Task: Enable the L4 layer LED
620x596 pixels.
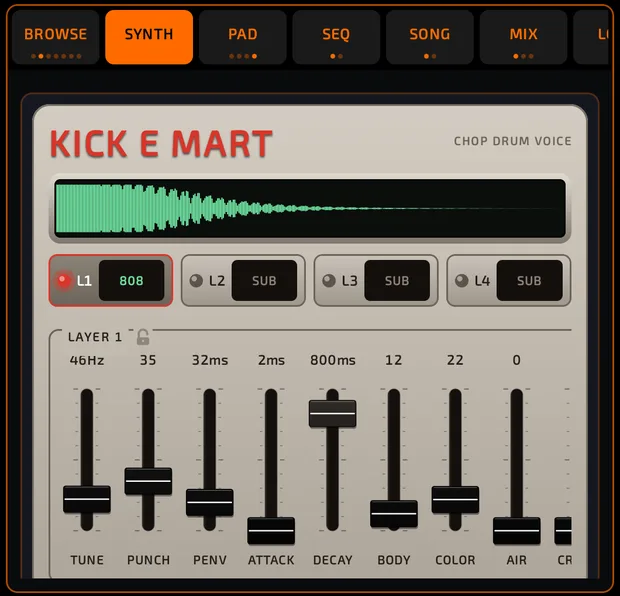Action: 461,280
